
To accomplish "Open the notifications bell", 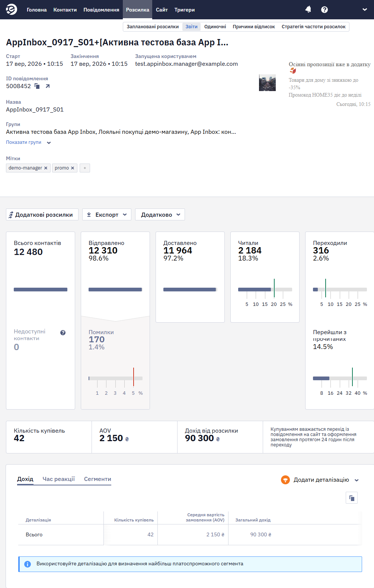I will coord(308,10).
